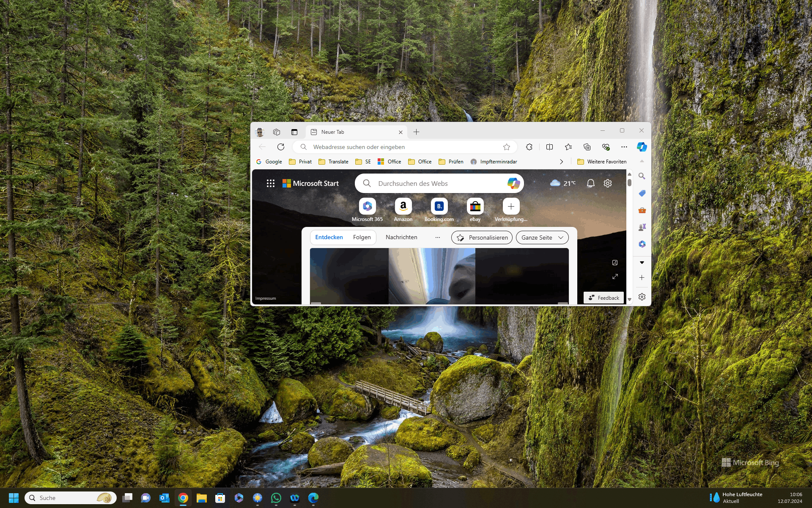Click Browser essentials heart icon
Viewport: 812px width, 508px height.
tap(606, 147)
